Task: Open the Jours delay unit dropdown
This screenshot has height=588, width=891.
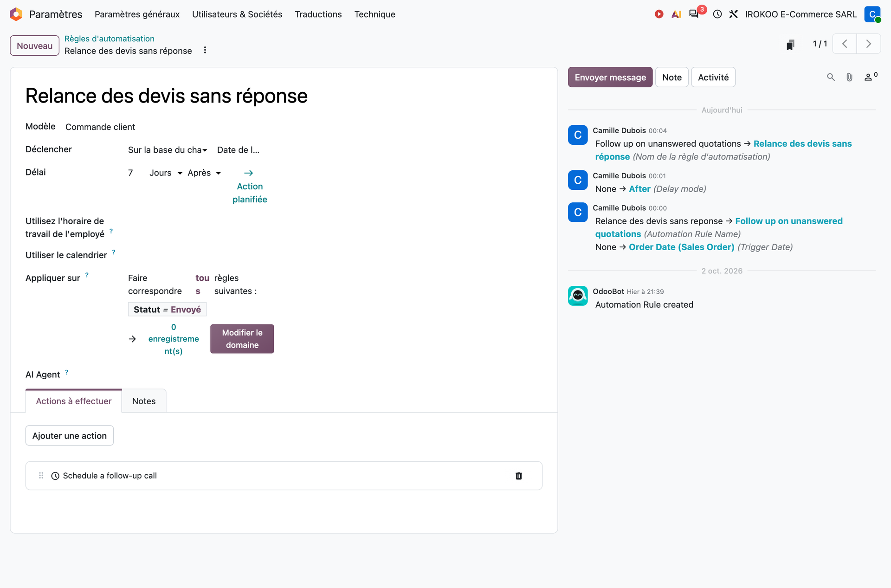Action: pyautogui.click(x=166, y=173)
